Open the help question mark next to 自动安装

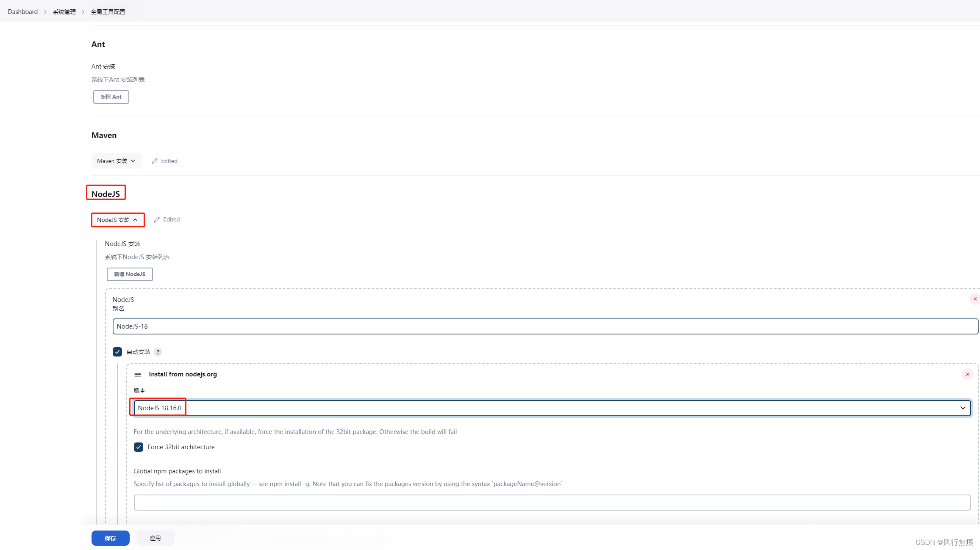coord(158,352)
